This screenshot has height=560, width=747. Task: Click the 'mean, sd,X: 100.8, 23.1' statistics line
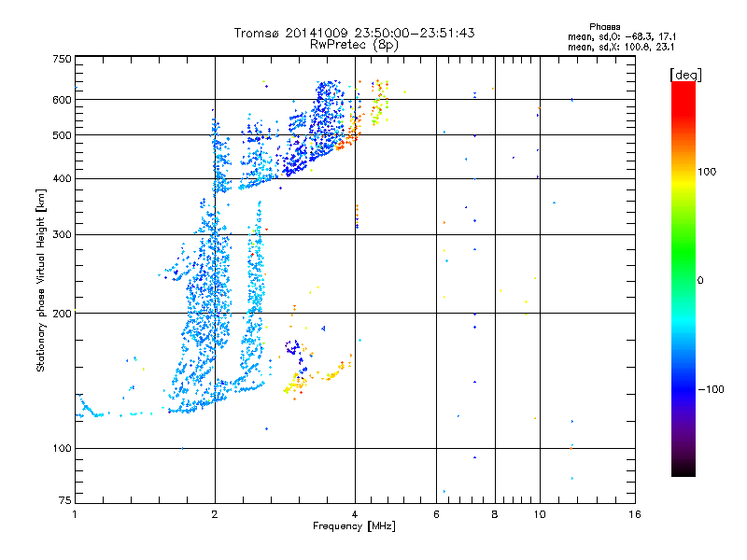621,48
